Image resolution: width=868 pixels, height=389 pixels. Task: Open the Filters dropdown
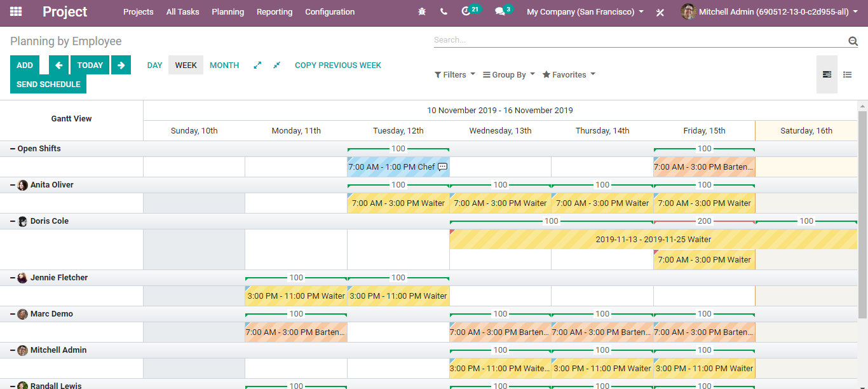pos(455,74)
